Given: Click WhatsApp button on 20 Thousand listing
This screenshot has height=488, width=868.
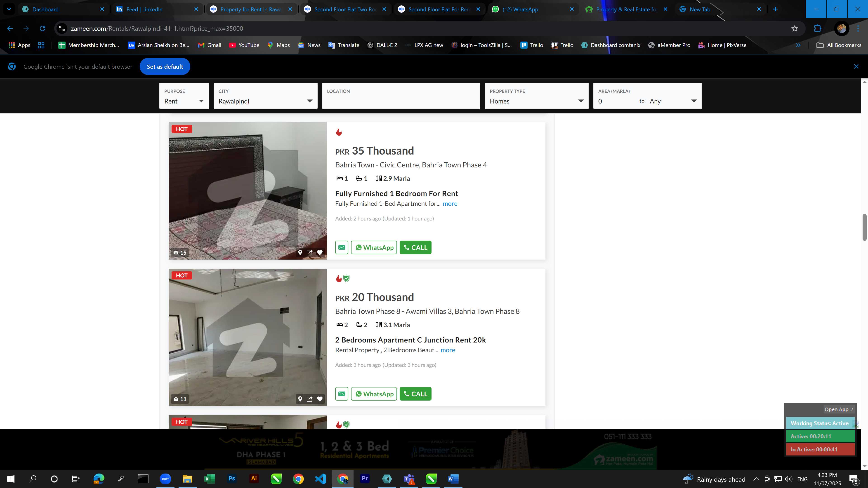Looking at the screenshot, I should [374, 394].
